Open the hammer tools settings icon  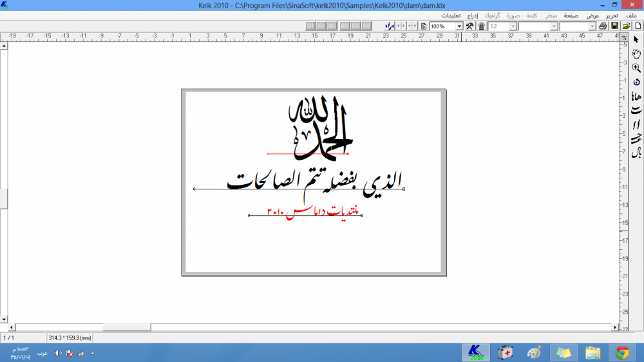tap(469, 26)
